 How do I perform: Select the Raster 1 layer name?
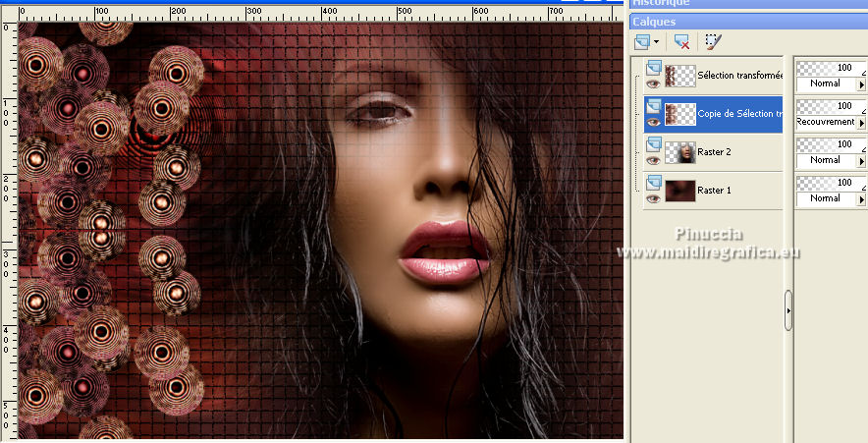714,190
